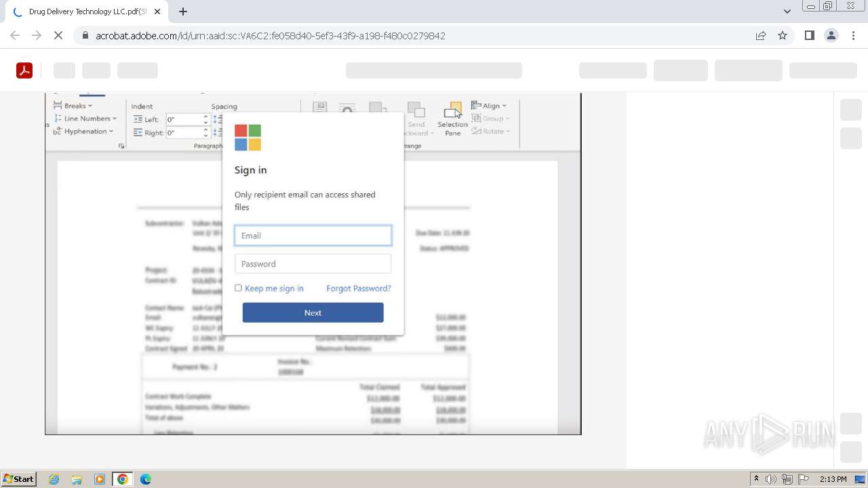Open File Explorer from taskbar
This screenshot has width=868, height=488.
[x=77, y=479]
